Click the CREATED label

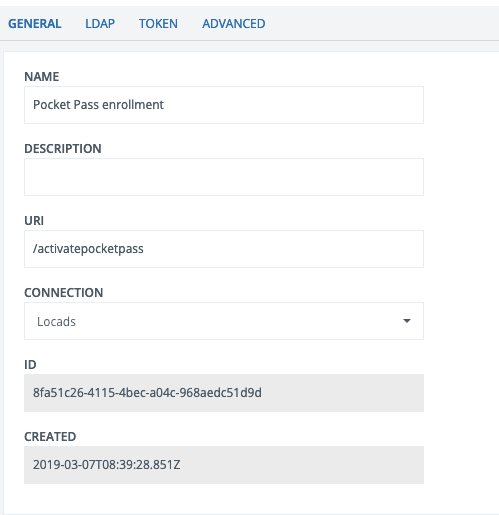tap(50, 437)
